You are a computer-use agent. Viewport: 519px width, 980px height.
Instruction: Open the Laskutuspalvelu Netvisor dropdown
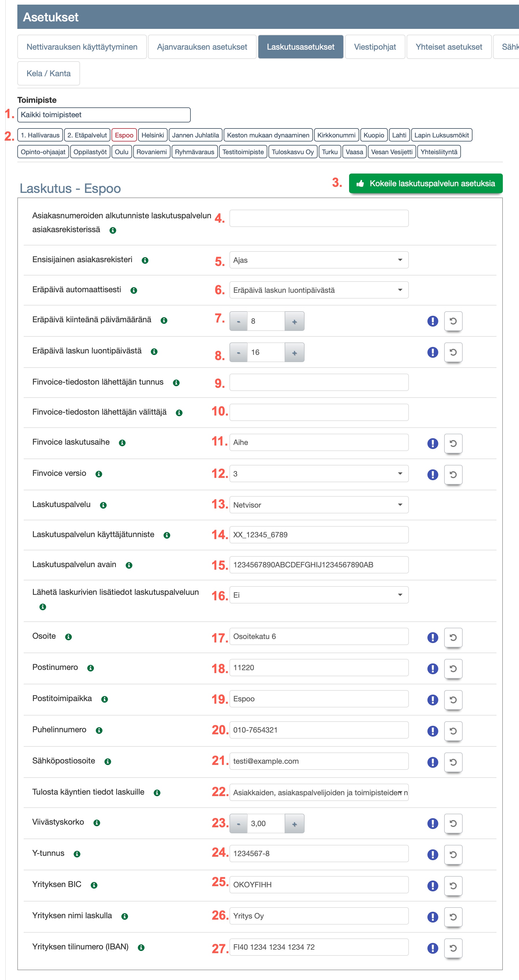point(319,505)
